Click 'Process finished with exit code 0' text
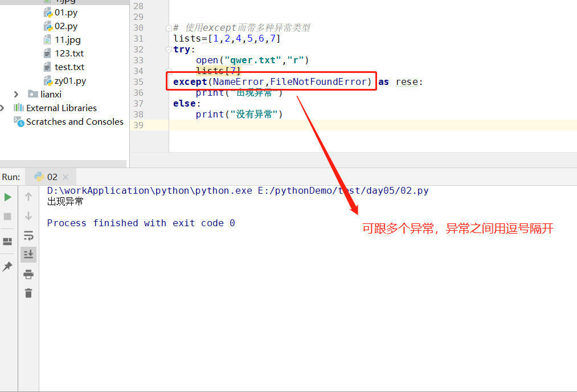 (x=141, y=223)
